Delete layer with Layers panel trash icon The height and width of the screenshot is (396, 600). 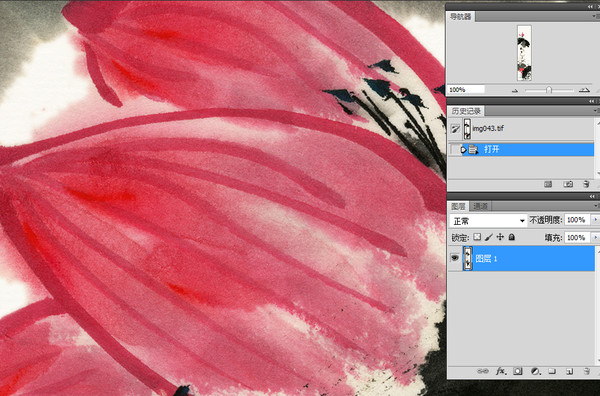coord(587,371)
